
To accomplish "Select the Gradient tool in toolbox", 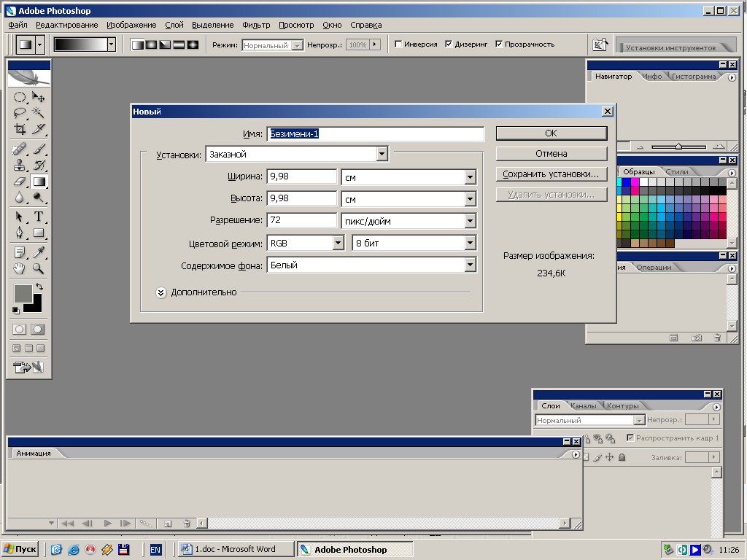I will point(39,182).
